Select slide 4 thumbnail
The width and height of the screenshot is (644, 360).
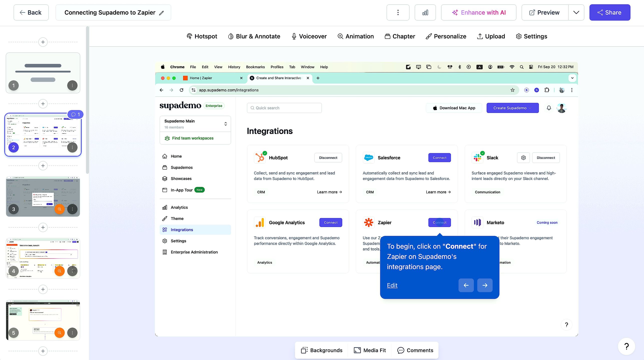coord(43,258)
